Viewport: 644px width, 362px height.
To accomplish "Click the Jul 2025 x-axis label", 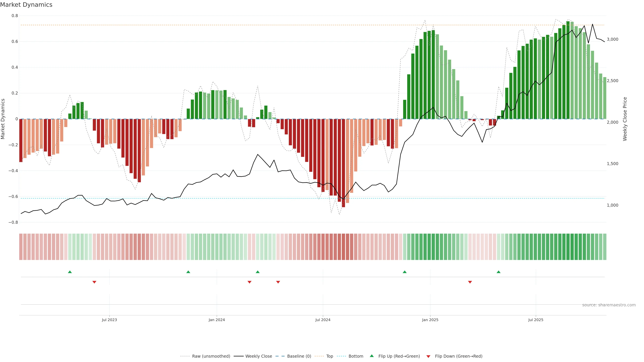I will (535, 320).
